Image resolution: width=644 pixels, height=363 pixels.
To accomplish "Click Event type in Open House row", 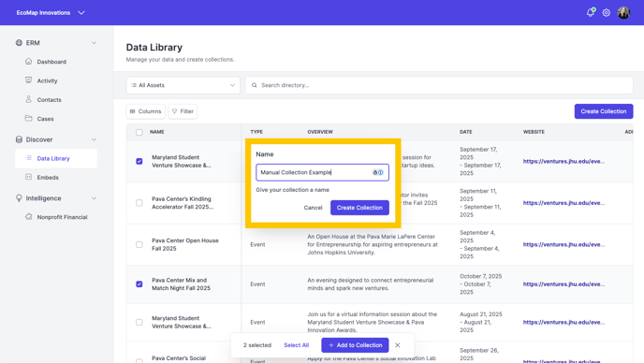I will click(x=257, y=244).
